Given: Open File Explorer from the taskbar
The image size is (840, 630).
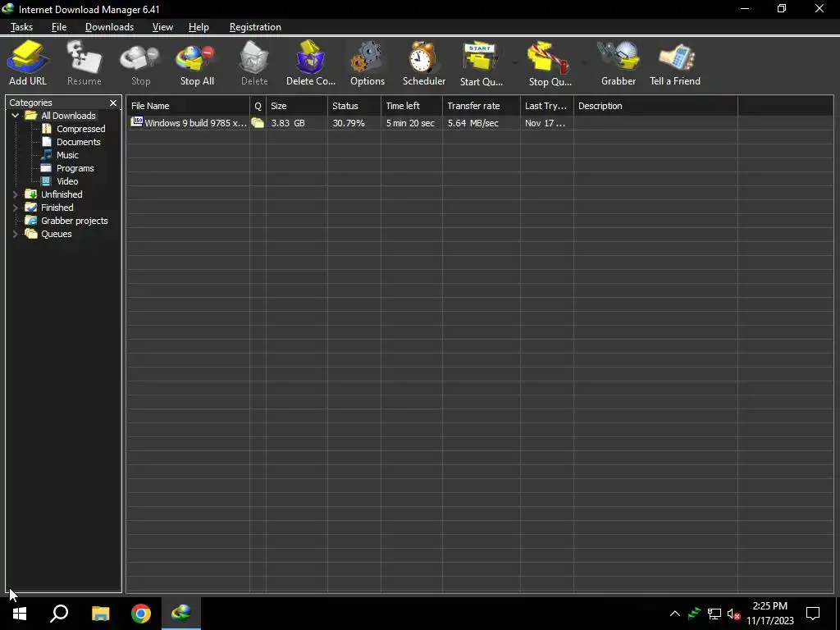Looking at the screenshot, I should point(100,614).
